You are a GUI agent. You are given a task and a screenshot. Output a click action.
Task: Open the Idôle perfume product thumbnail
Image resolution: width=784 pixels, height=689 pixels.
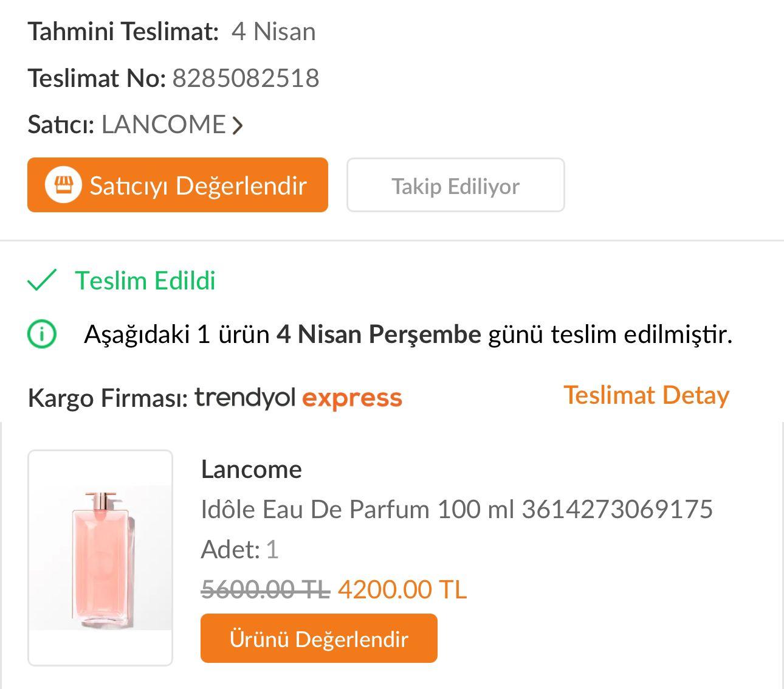click(100, 555)
